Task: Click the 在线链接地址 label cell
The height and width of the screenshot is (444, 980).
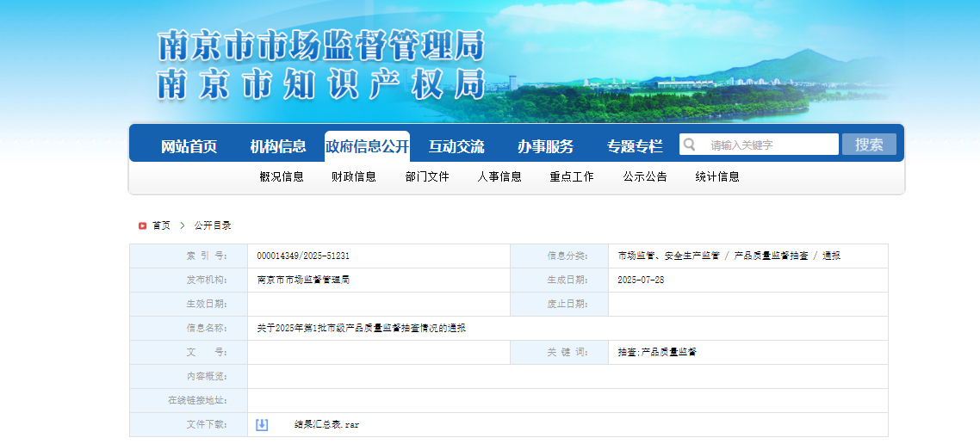Action: click(x=189, y=400)
